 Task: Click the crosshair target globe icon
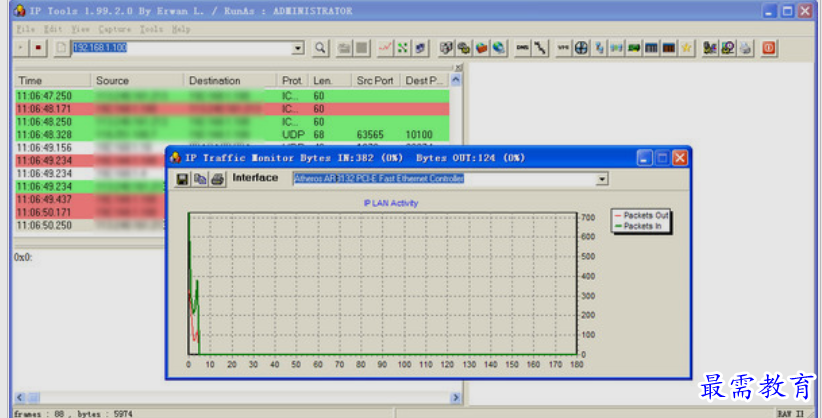581,48
